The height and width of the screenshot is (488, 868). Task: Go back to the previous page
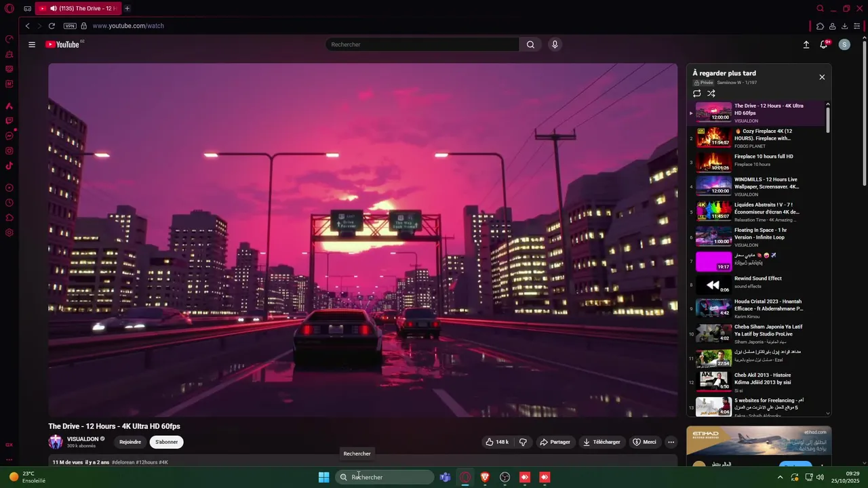(28, 26)
